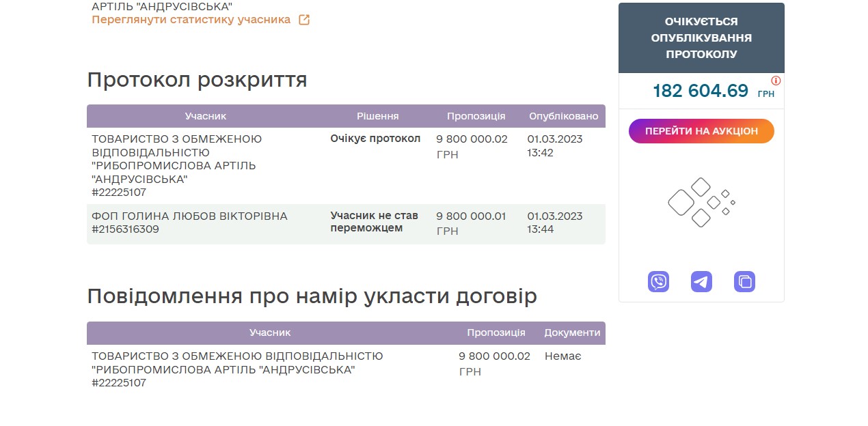Open 'Переглянути статистику учасника' link
Screen dimensions: 868x426
191,20
